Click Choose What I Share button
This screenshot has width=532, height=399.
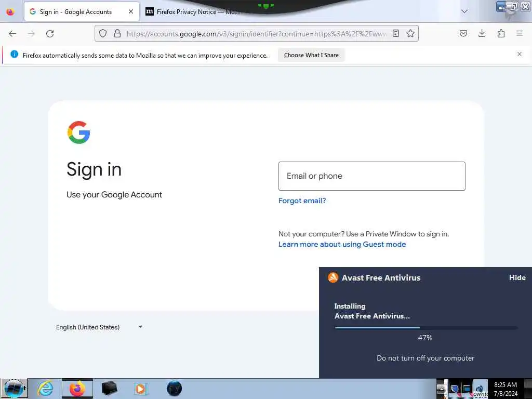click(311, 55)
